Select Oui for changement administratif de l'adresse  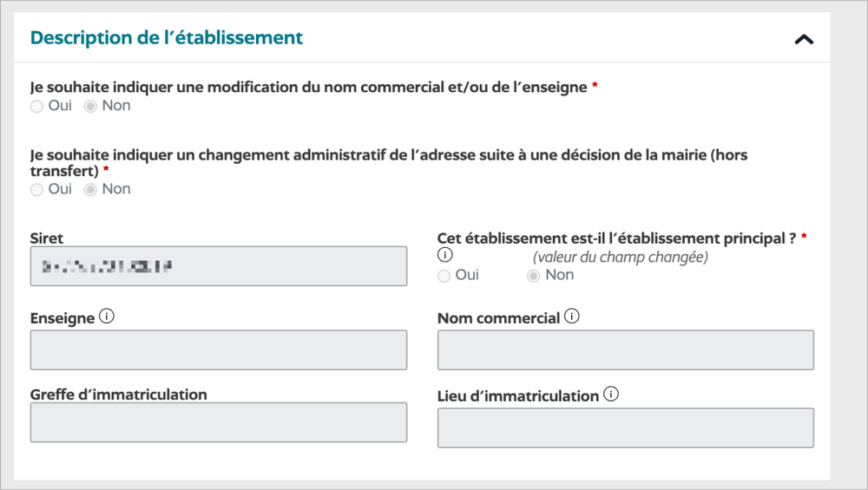point(36,189)
